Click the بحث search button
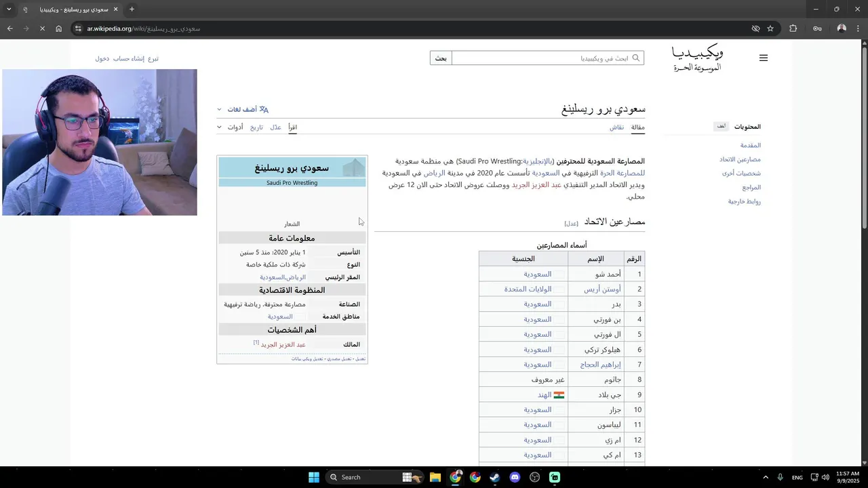Image resolution: width=868 pixels, height=488 pixels. (x=441, y=58)
